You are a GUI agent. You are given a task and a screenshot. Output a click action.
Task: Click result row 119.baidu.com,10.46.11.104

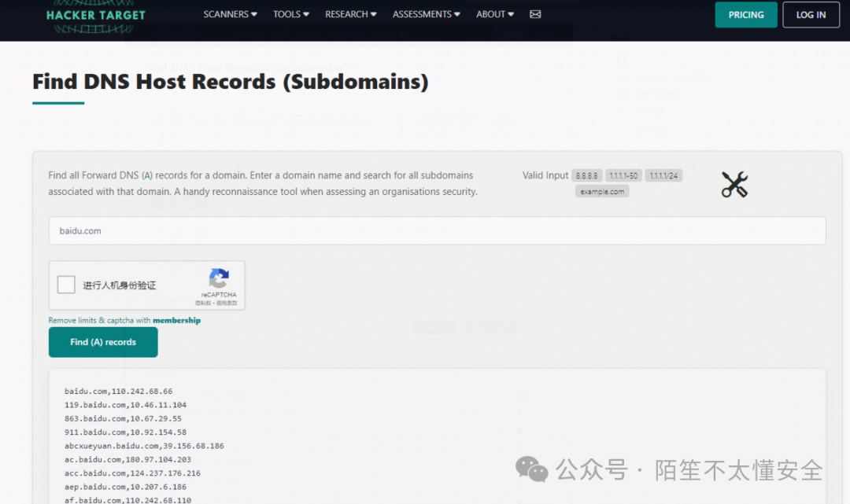125,405
